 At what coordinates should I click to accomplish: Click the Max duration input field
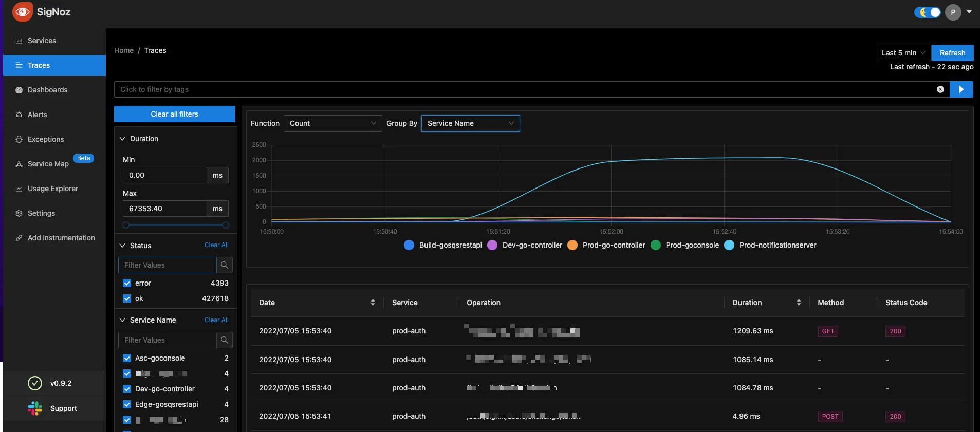point(165,209)
